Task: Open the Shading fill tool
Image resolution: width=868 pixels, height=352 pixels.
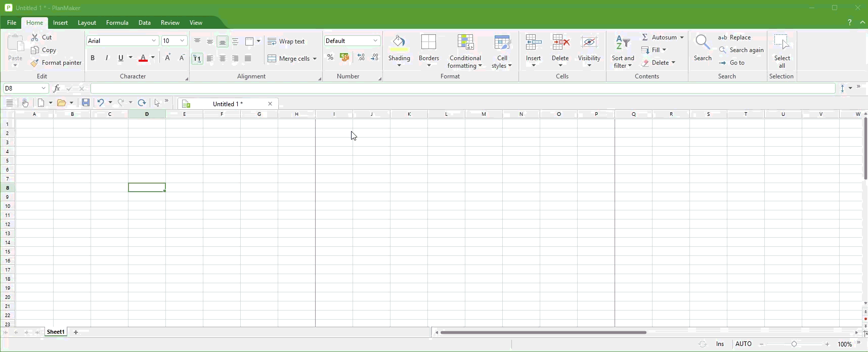Action: click(x=399, y=44)
